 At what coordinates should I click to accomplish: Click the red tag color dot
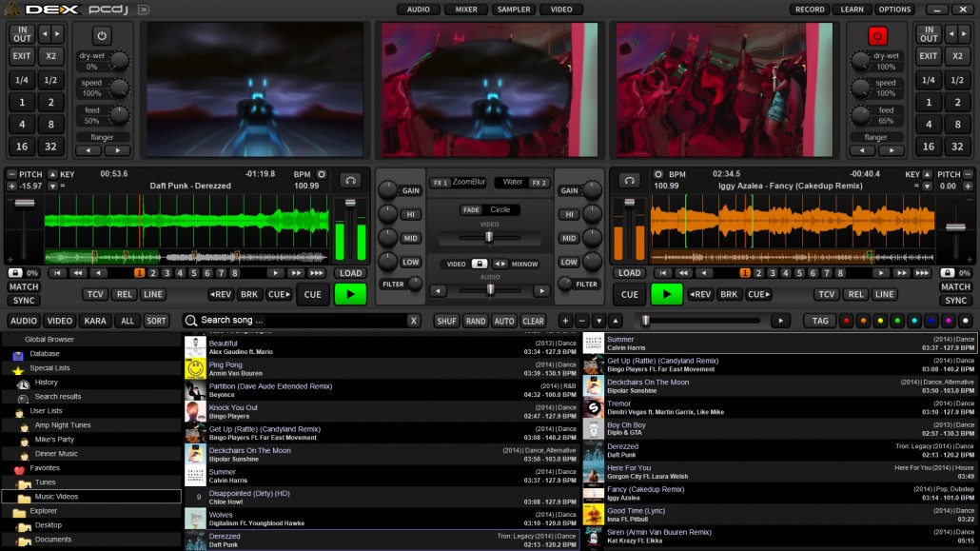coord(846,321)
